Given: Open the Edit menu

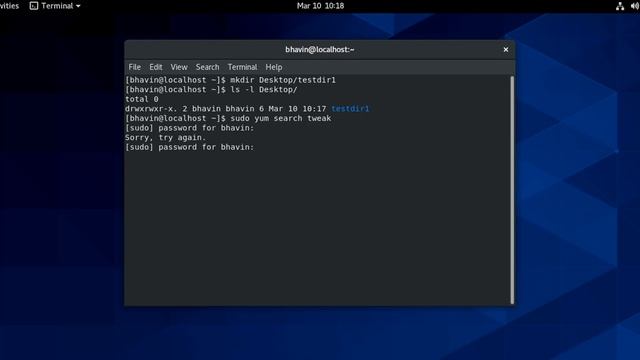Looking at the screenshot, I should point(156,67).
